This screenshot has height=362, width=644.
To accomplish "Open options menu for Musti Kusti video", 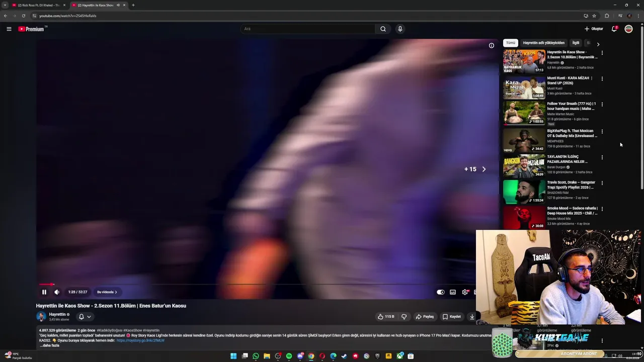I will [602, 78].
